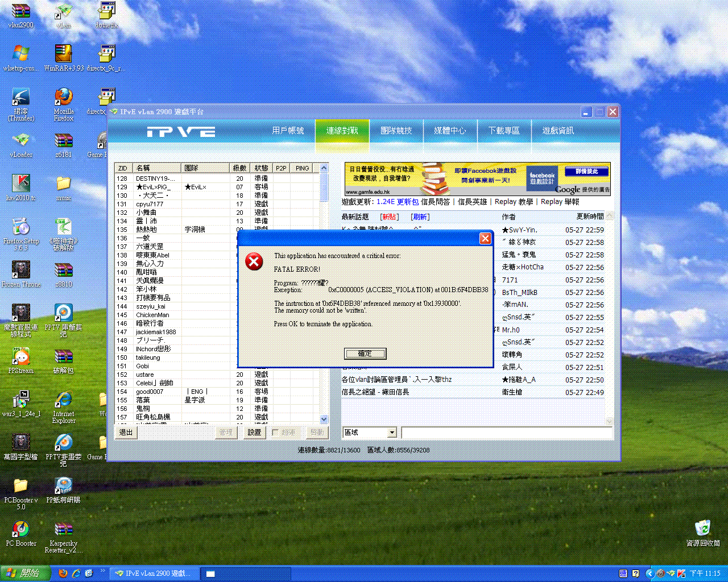The width and height of the screenshot is (728, 582).
Task: Click the 刷新 link above topics
Action: (x=420, y=217)
